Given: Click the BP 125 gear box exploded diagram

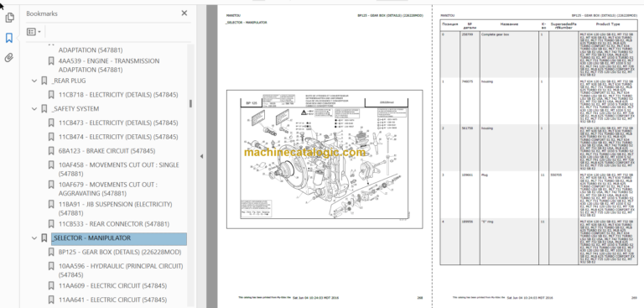Looking at the screenshot, I should (325, 159).
